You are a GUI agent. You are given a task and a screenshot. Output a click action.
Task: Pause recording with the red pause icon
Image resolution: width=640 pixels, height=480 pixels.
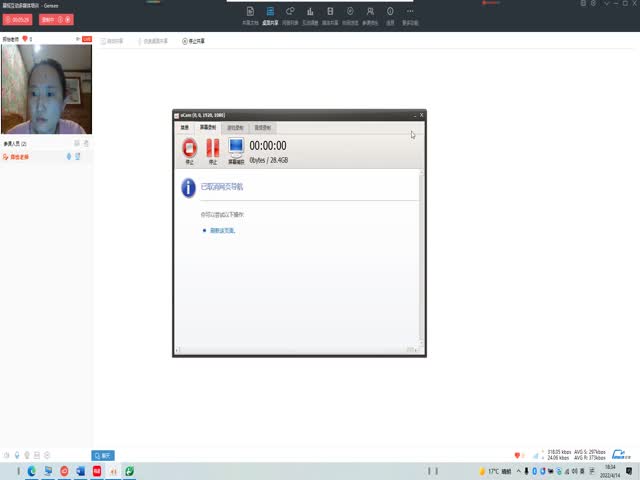(x=212, y=149)
